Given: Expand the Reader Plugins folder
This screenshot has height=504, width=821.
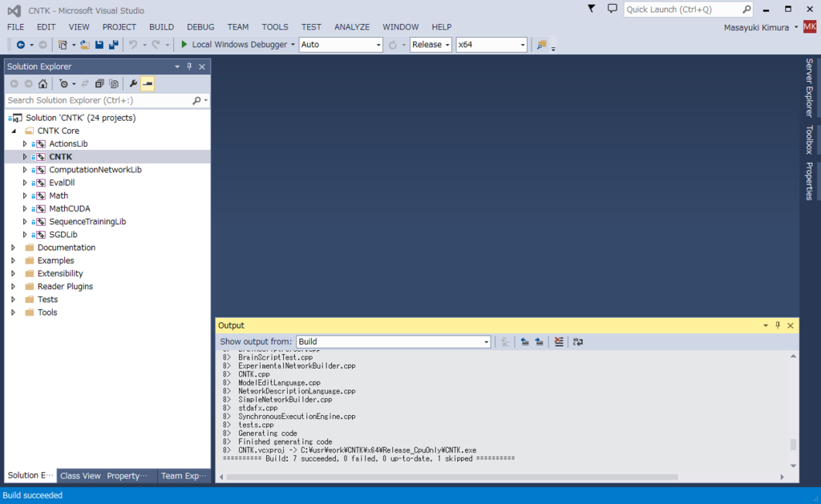Looking at the screenshot, I should 14,286.
